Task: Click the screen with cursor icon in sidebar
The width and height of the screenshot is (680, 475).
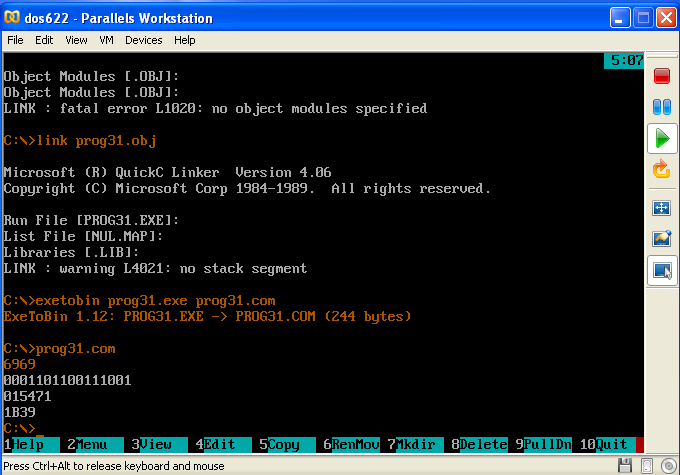Action: coord(662,270)
